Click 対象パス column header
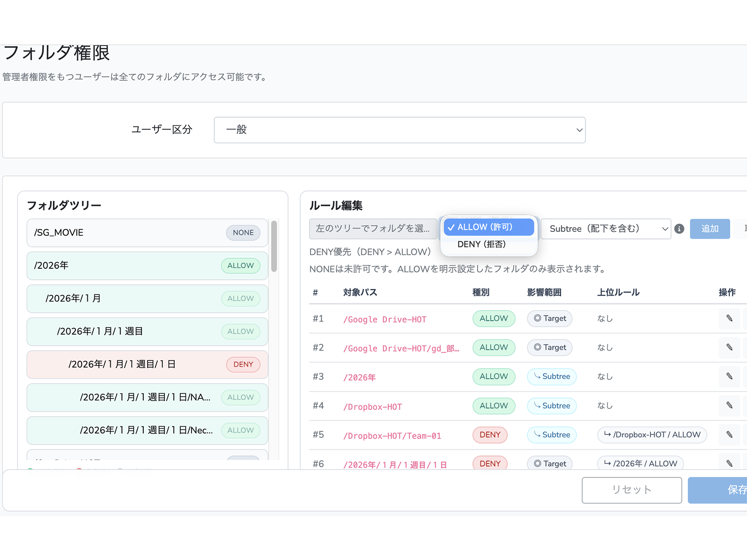The height and width of the screenshot is (560, 747). coord(360,292)
